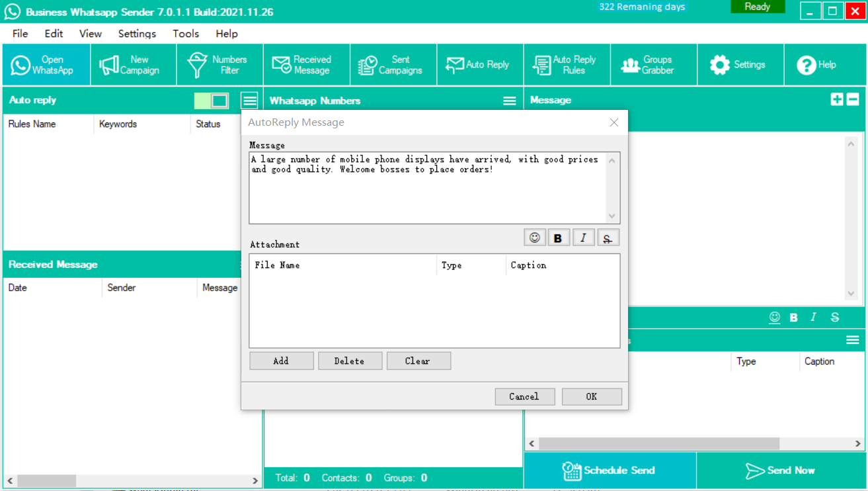Click the plus icon in the Message panel header
This screenshot has width=868, height=491.
coord(837,99)
